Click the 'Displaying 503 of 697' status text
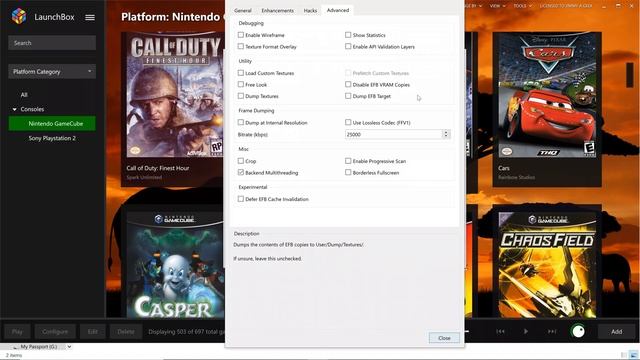 point(186,332)
